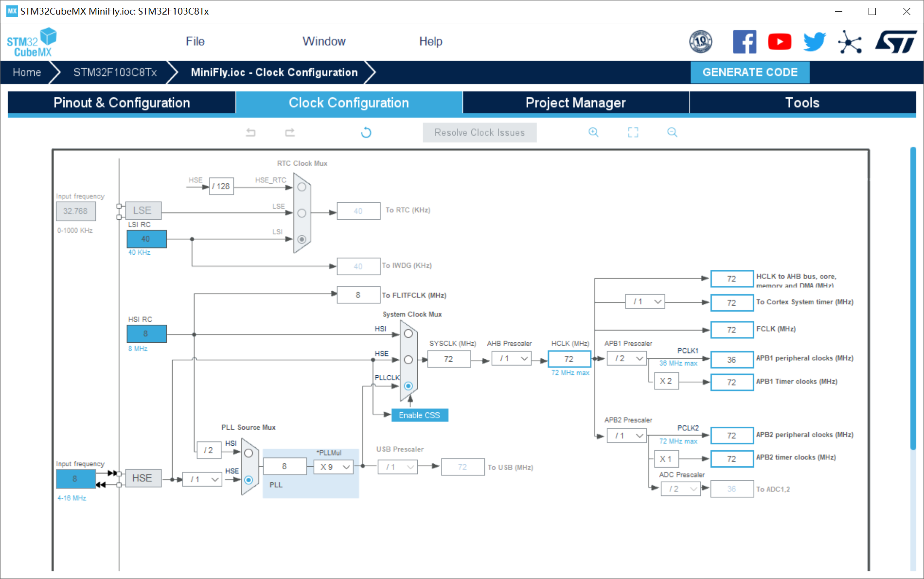Open the File menu

pyautogui.click(x=195, y=41)
